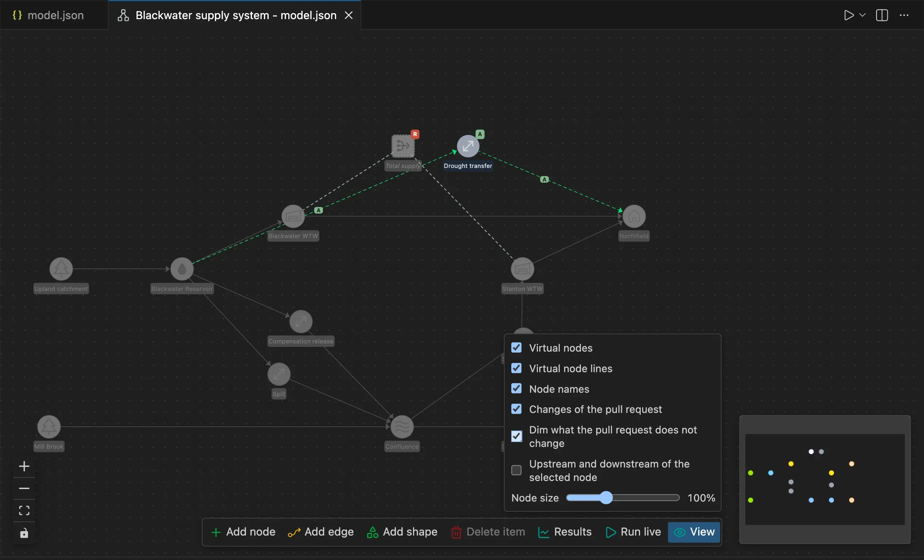Select the Drought transfer node icon
Image resolution: width=924 pixels, height=560 pixels.
click(x=468, y=146)
